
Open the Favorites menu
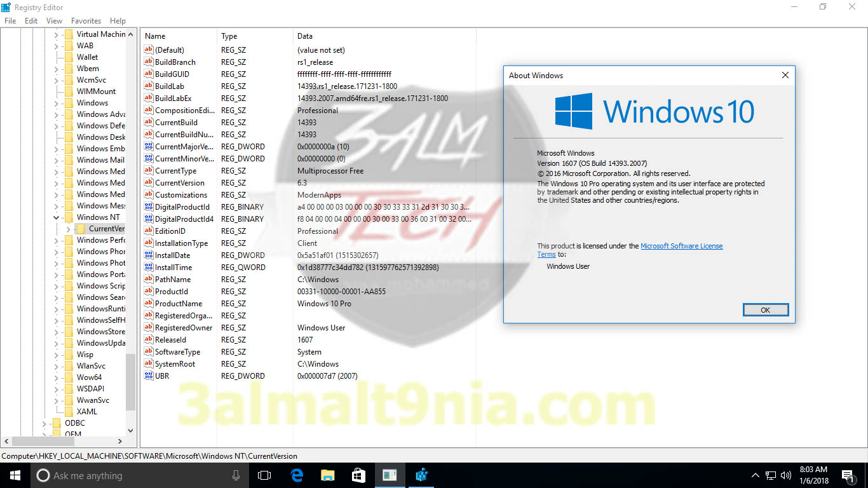point(86,21)
